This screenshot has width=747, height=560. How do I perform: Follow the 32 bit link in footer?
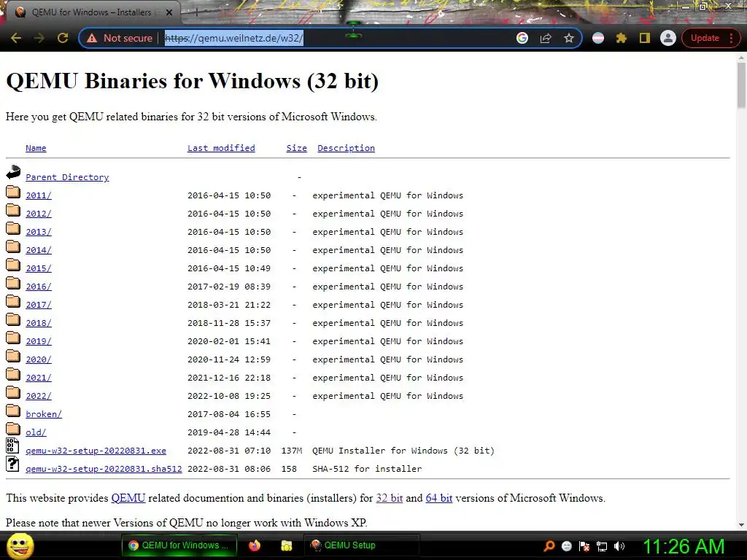pos(390,498)
